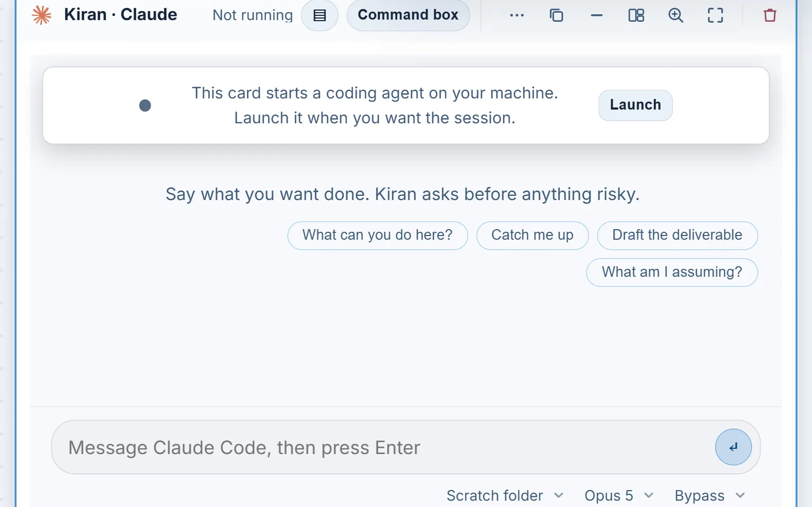This screenshot has width=812, height=507.
Task: Collapse the card with the minus icon
Action: pyautogui.click(x=596, y=15)
